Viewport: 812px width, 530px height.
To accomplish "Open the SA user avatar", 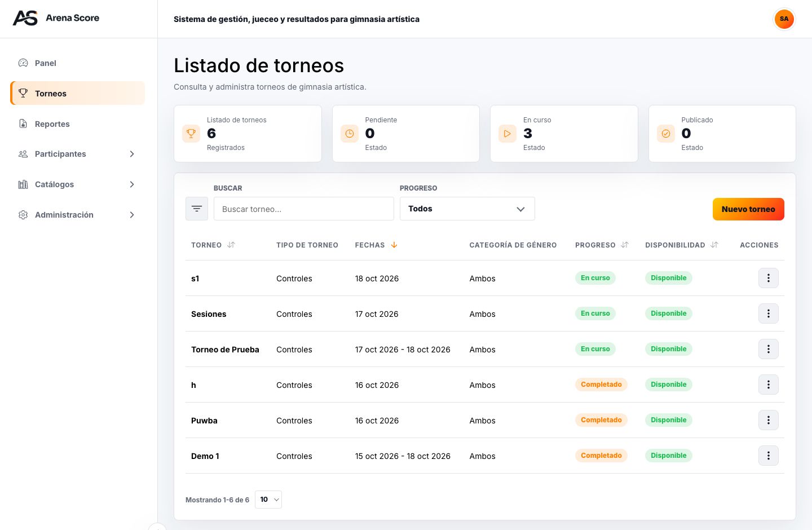I will pos(784,19).
